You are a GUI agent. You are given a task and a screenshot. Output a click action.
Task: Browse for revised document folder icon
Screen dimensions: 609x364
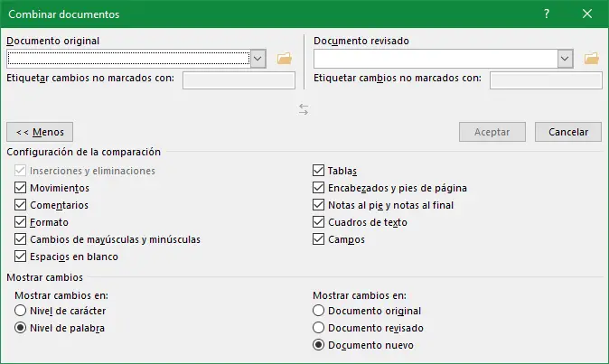(592, 59)
